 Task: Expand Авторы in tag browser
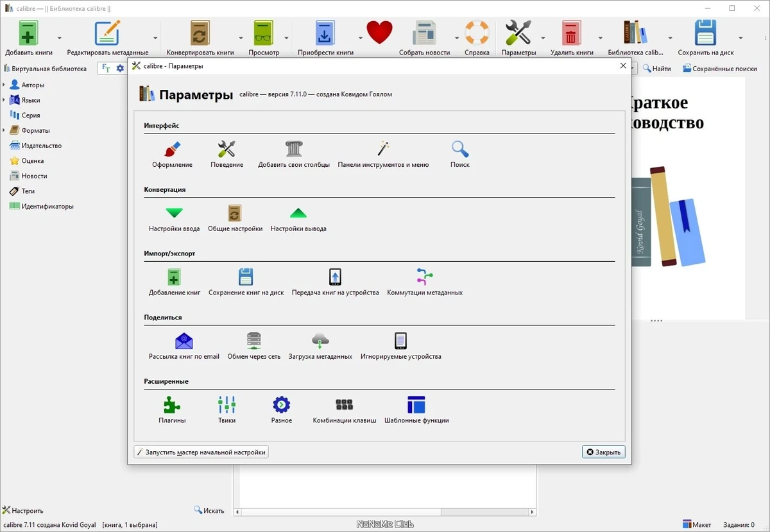point(4,85)
